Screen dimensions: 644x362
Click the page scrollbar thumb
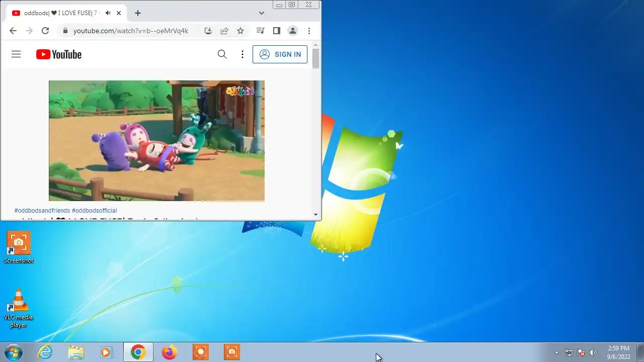(x=315, y=58)
